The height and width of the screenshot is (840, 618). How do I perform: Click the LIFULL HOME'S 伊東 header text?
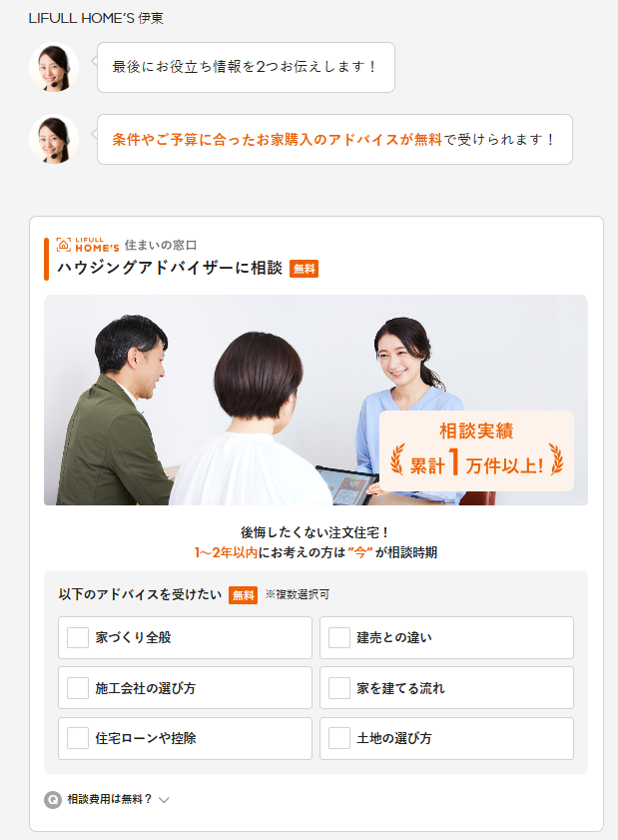tap(96, 18)
